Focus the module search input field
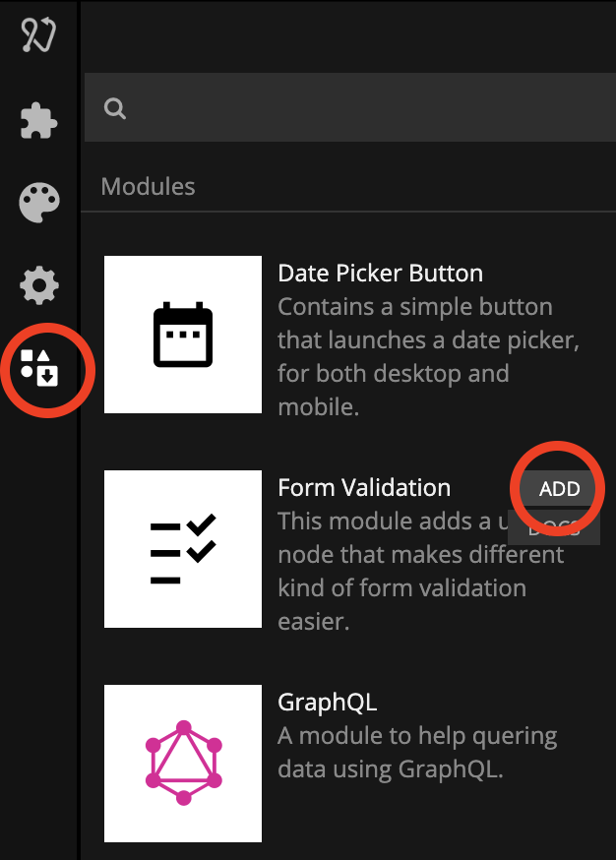Image resolution: width=616 pixels, height=860 pixels. tap(364, 108)
